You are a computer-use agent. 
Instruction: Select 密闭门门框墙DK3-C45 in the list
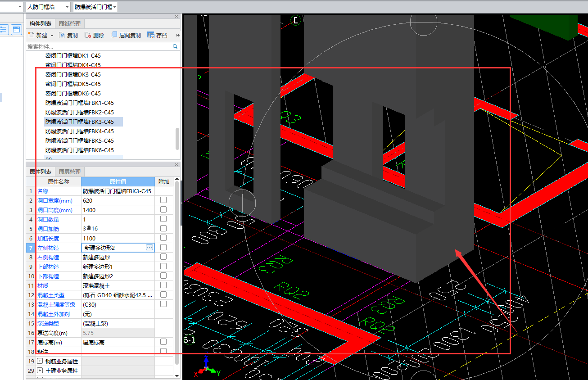(x=73, y=75)
